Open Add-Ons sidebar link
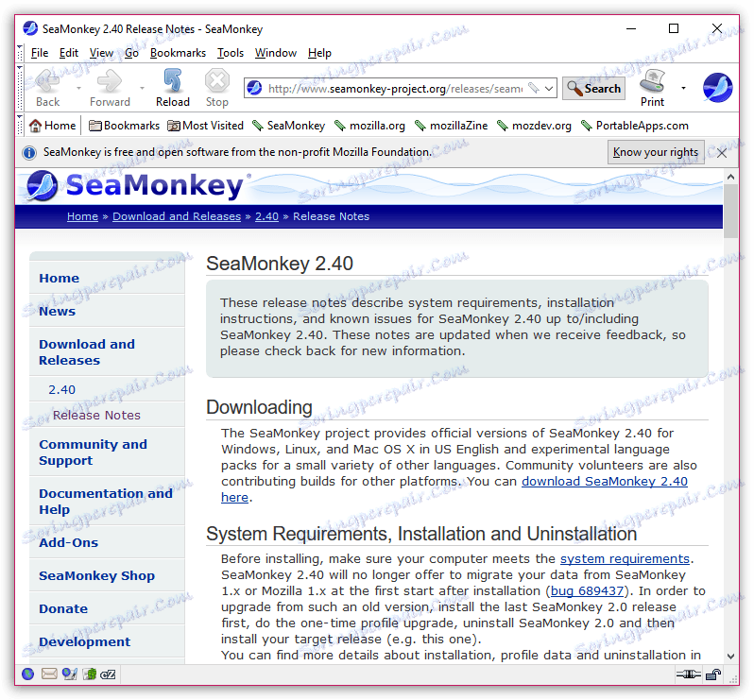754x700 pixels. pos(68,542)
